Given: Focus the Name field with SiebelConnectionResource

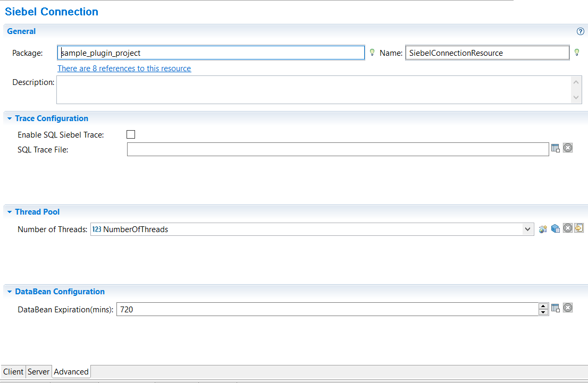Looking at the screenshot, I should point(487,53).
